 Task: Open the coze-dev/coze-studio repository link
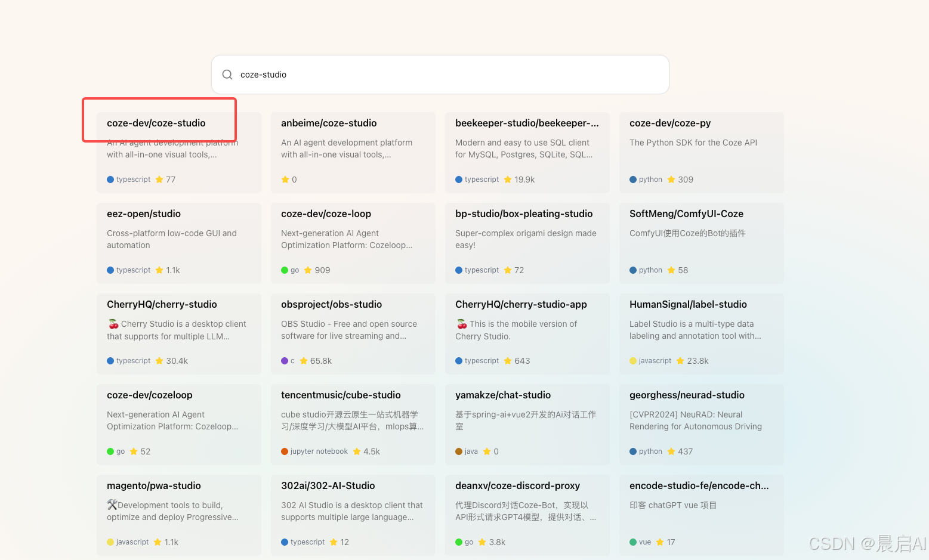coord(156,123)
